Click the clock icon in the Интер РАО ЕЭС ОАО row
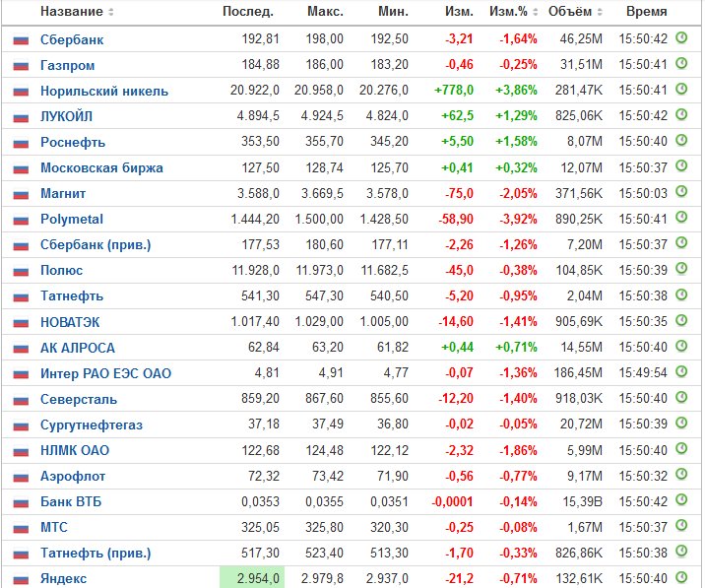 click(681, 372)
